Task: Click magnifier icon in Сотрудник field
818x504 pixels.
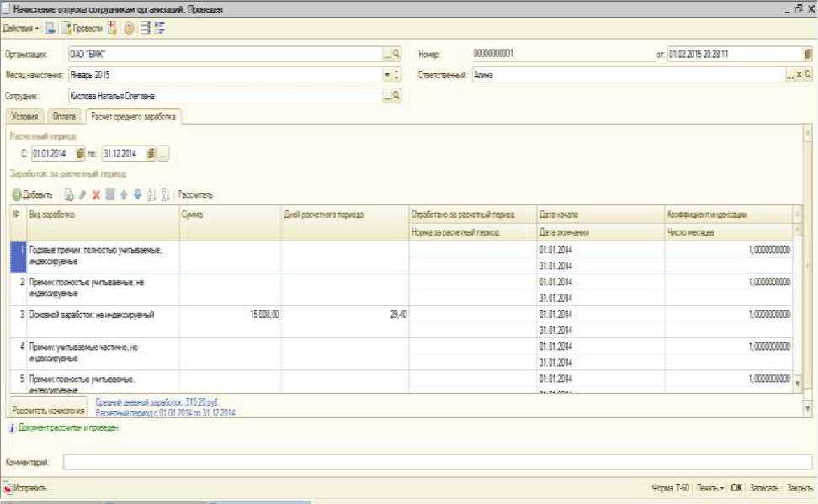Action: pyautogui.click(x=396, y=96)
